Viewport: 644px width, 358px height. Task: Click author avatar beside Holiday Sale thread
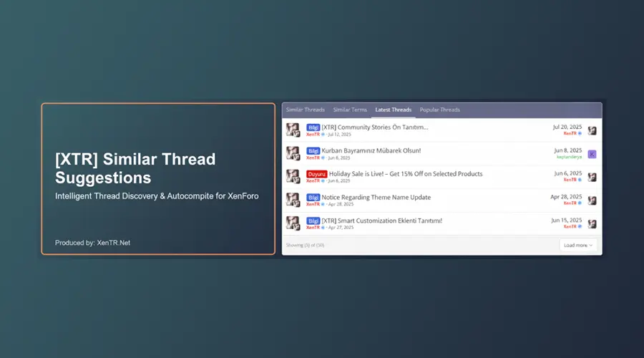coord(293,176)
